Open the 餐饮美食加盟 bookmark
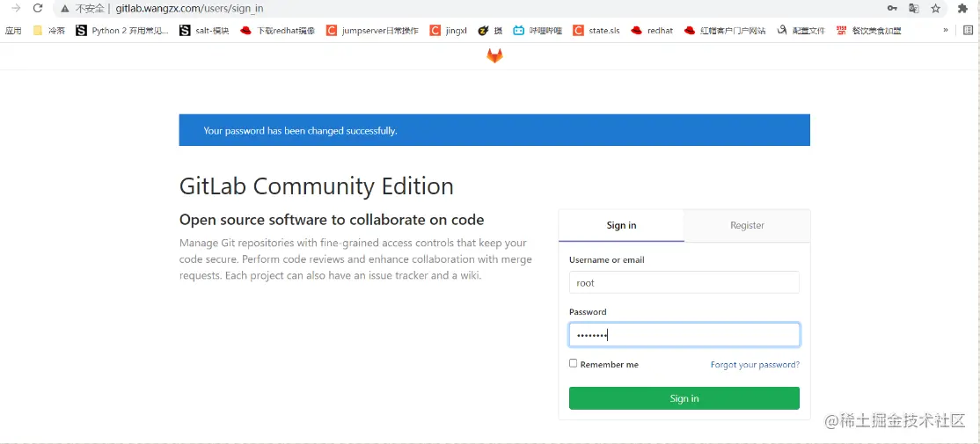Viewport: 980px width, 444px height. coord(869,30)
